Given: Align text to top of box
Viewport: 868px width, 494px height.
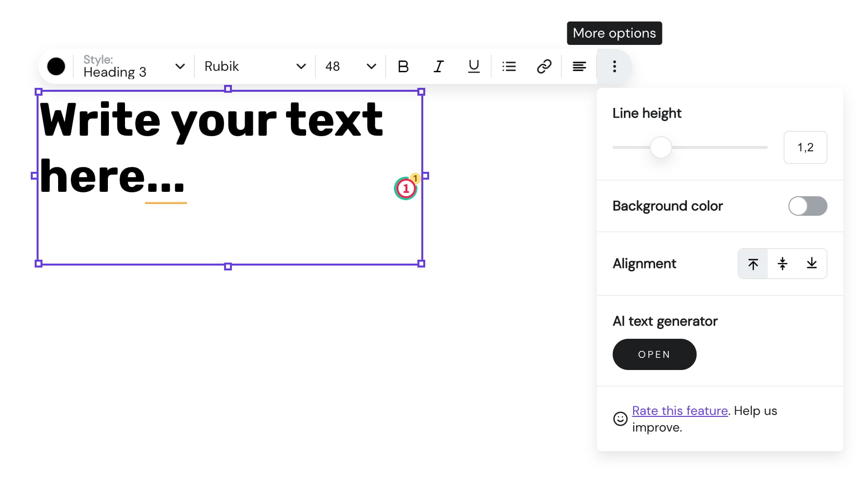Looking at the screenshot, I should point(753,264).
